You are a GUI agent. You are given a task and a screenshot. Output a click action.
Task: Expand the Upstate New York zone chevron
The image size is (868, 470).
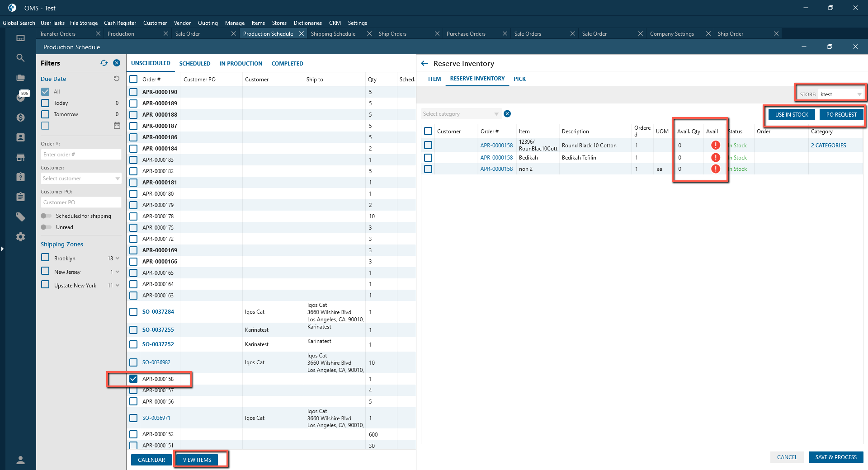[118, 286]
